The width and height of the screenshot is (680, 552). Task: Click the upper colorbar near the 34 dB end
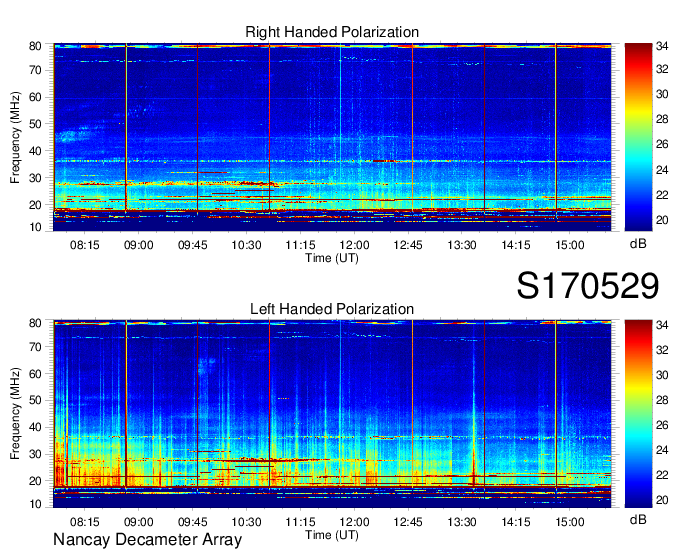click(x=638, y=47)
